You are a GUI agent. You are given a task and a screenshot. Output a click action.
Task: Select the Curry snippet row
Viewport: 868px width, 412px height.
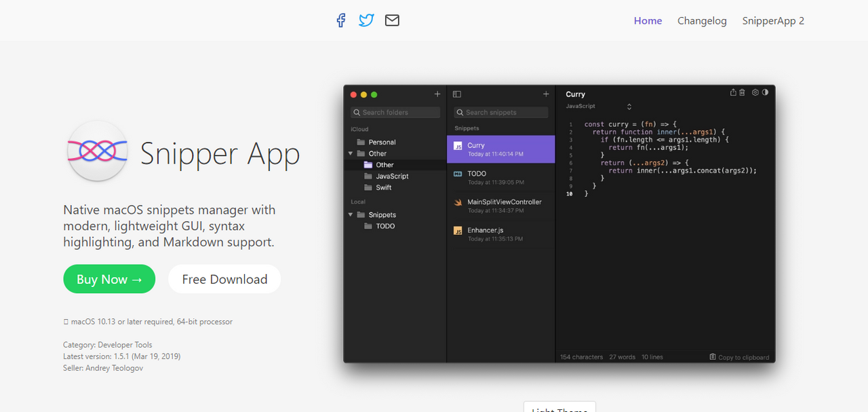(501, 149)
